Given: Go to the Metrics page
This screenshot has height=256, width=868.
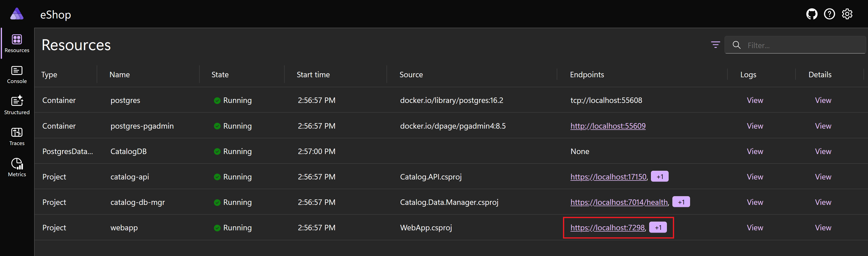Looking at the screenshot, I should click(17, 168).
